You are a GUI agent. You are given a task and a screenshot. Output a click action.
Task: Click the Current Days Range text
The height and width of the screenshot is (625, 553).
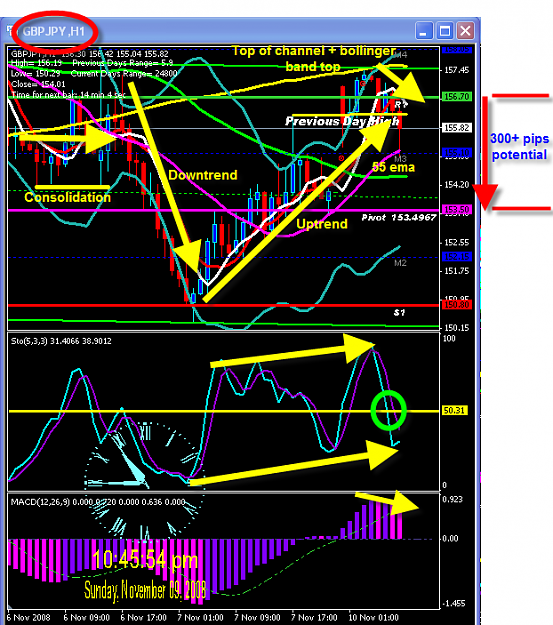(124, 74)
